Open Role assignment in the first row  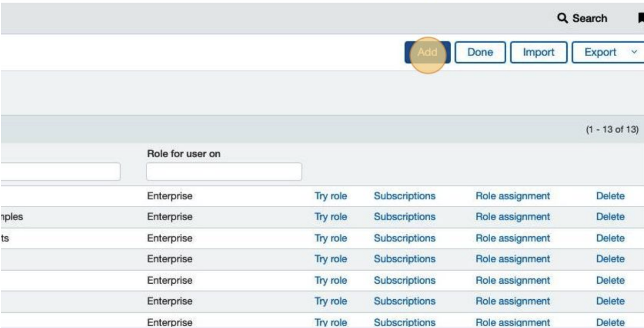(x=513, y=196)
